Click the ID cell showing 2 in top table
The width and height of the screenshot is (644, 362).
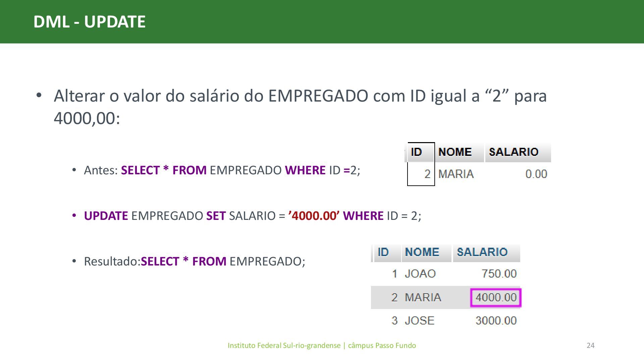coord(421,174)
